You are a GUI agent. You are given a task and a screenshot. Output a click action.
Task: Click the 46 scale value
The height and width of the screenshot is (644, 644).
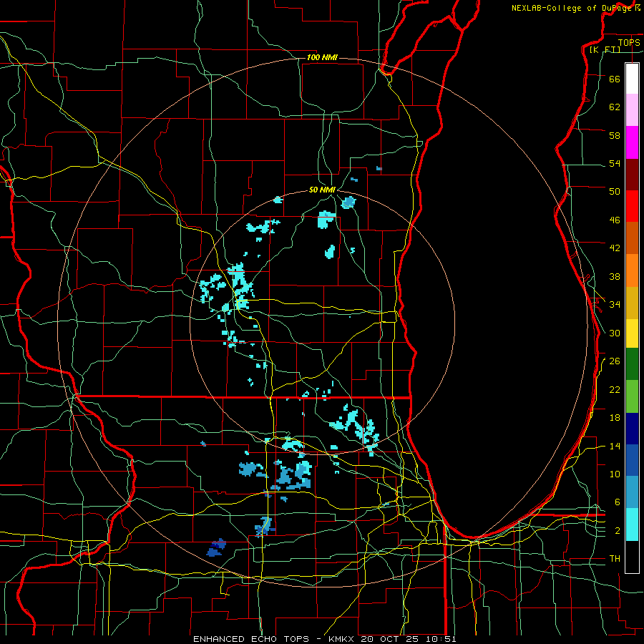point(615,220)
